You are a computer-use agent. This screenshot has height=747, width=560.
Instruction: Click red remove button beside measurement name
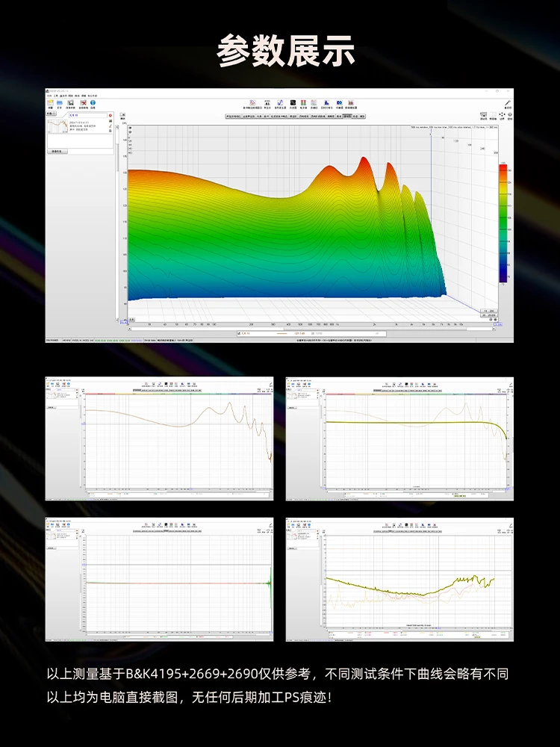tap(111, 116)
